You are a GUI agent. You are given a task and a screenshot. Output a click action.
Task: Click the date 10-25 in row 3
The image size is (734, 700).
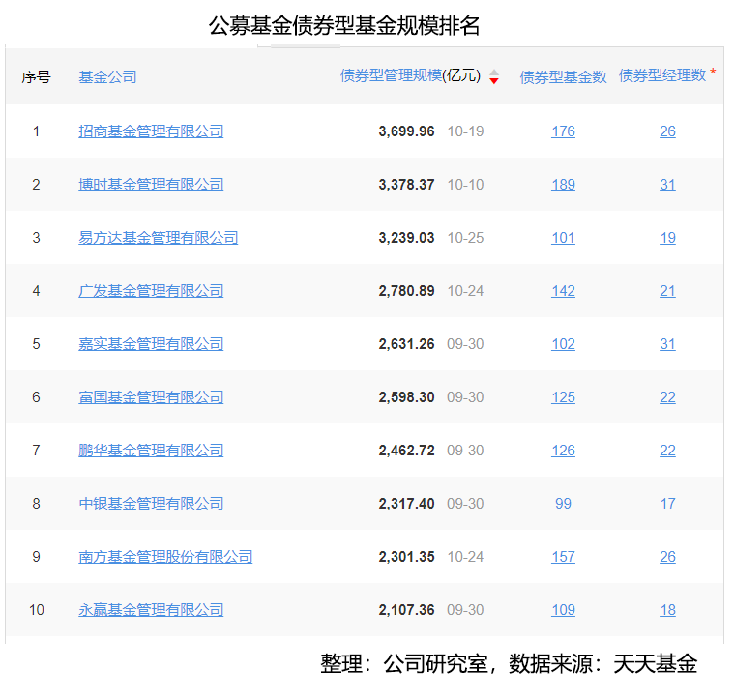tap(465, 238)
